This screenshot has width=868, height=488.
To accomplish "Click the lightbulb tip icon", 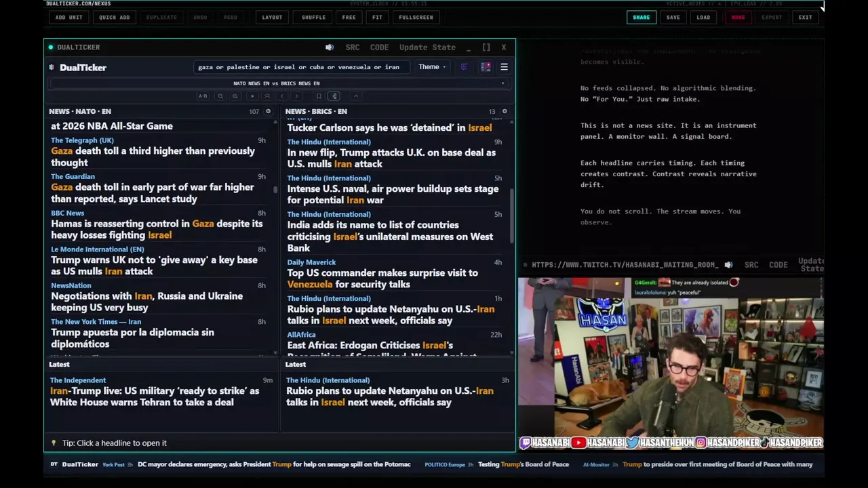I will pyautogui.click(x=54, y=443).
